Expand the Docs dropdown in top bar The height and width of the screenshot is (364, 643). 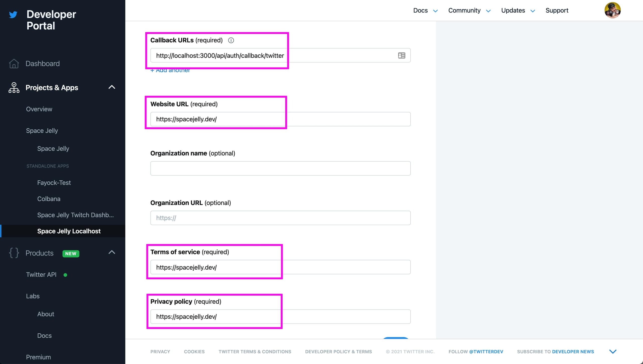tap(436, 11)
